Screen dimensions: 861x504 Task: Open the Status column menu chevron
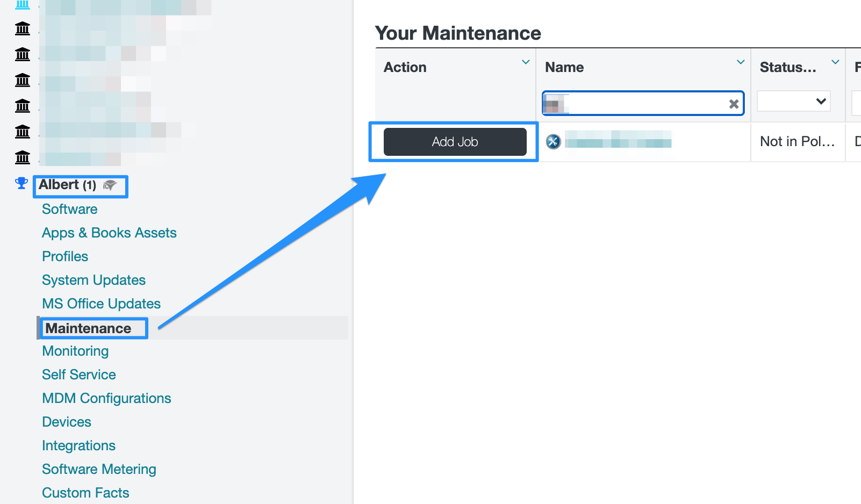tap(835, 62)
